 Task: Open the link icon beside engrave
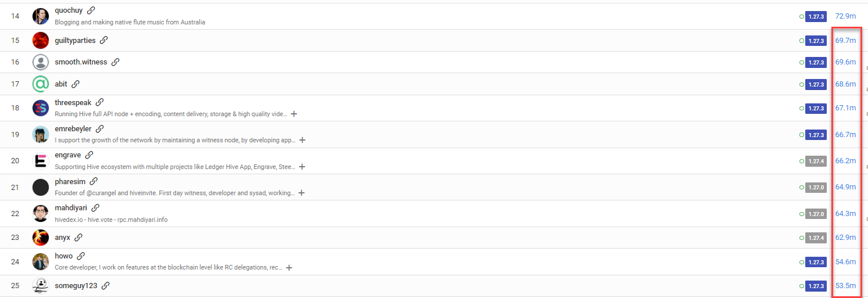[89, 155]
